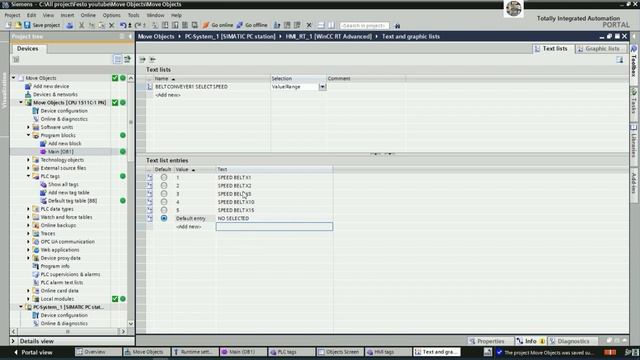Click the empty Text cell input box
The width and height of the screenshot is (640, 360).
click(x=274, y=227)
